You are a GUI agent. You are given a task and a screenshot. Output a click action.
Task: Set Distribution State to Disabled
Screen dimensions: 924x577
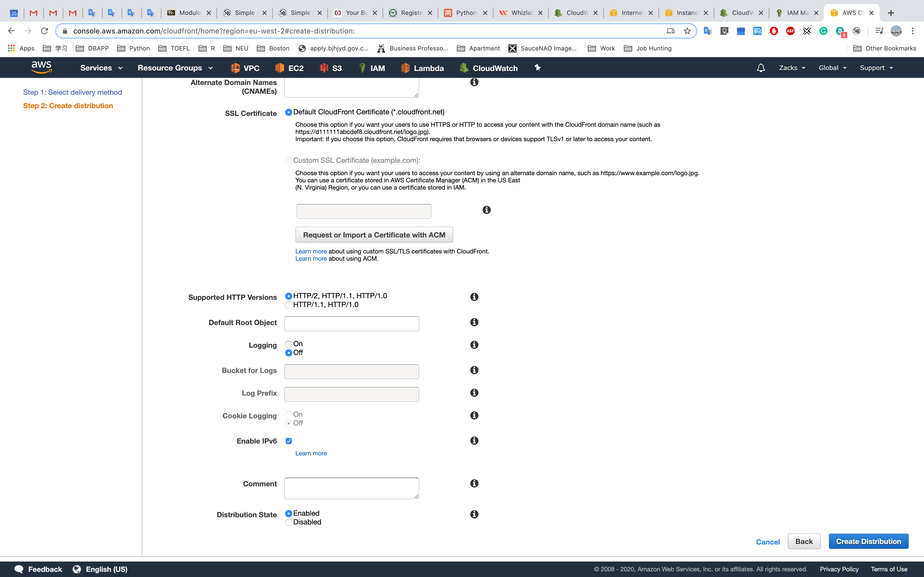tap(289, 522)
